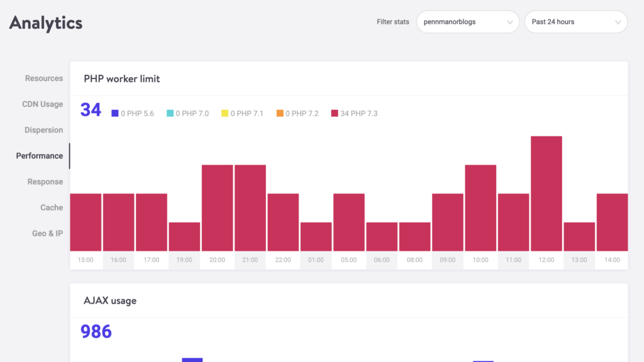This screenshot has width=644, height=362.
Task: Open the Response analytics link
Action: [45, 182]
